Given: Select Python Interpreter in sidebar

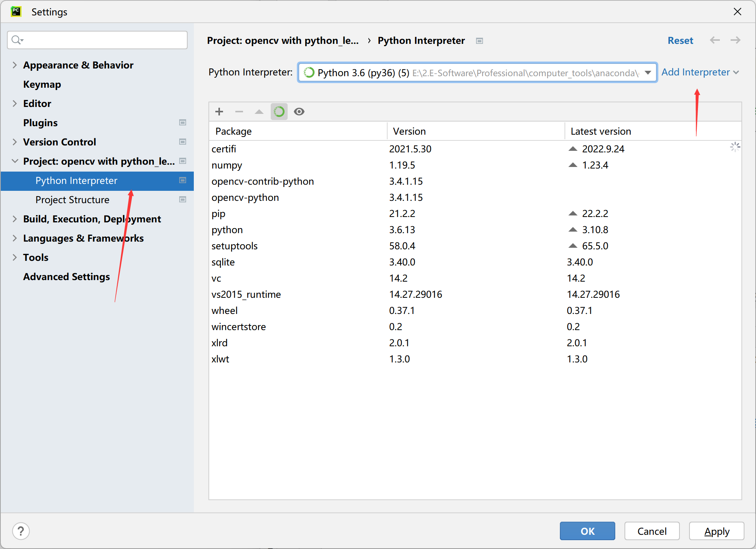Looking at the screenshot, I should (x=97, y=181).
